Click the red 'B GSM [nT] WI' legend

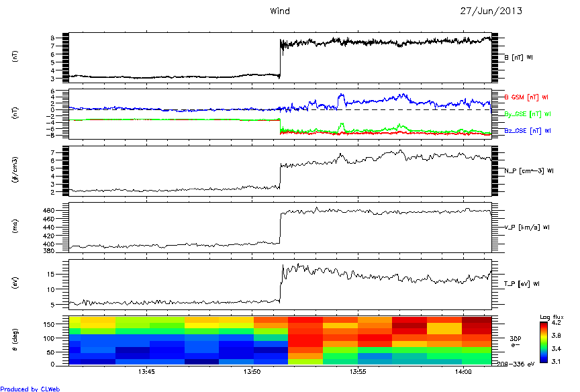click(526, 97)
